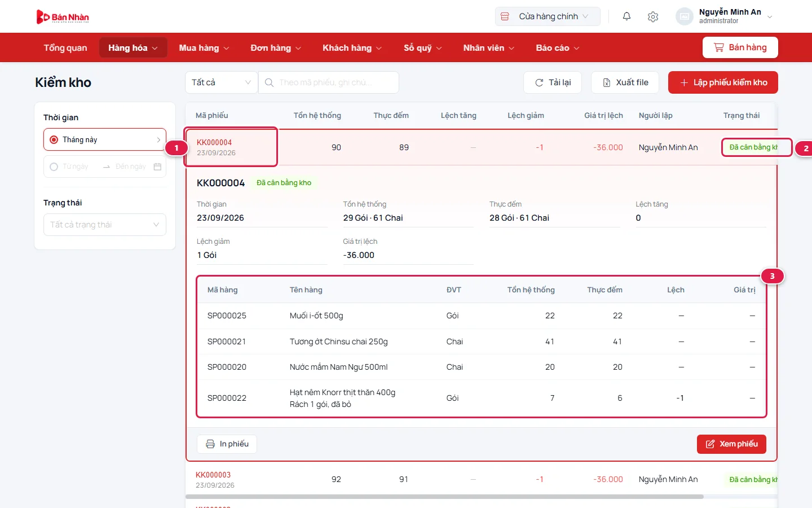Click the Đến ngày end date field
This screenshot has width=812, height=508.
tap(131, 167)
